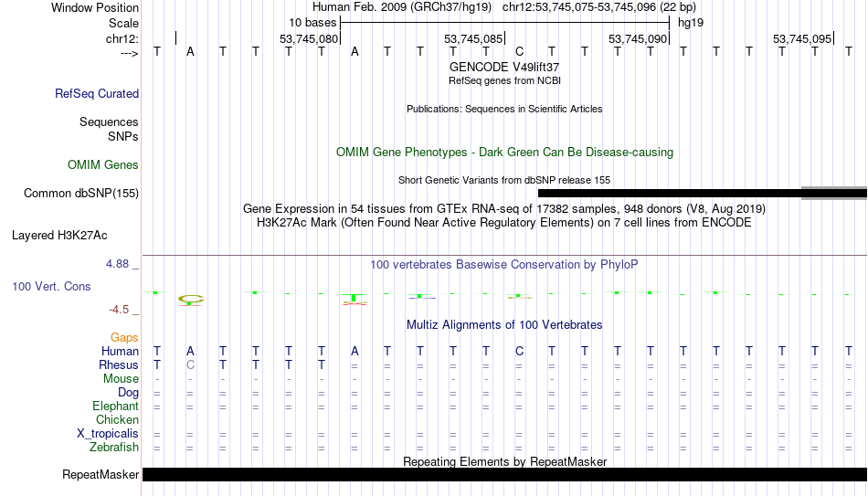The image size is (868, 496).
Task: Click position marker 53,745,080
Action: tap(308, 38)
